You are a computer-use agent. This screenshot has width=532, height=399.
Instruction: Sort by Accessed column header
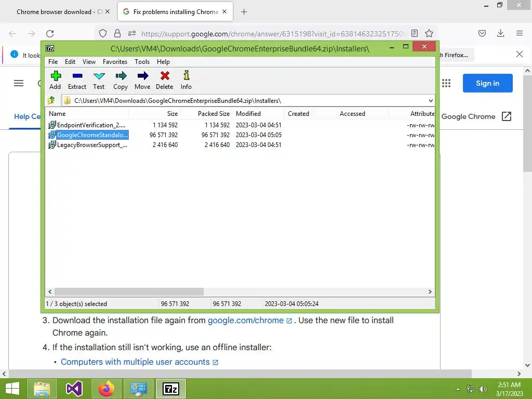click(362, 114)
